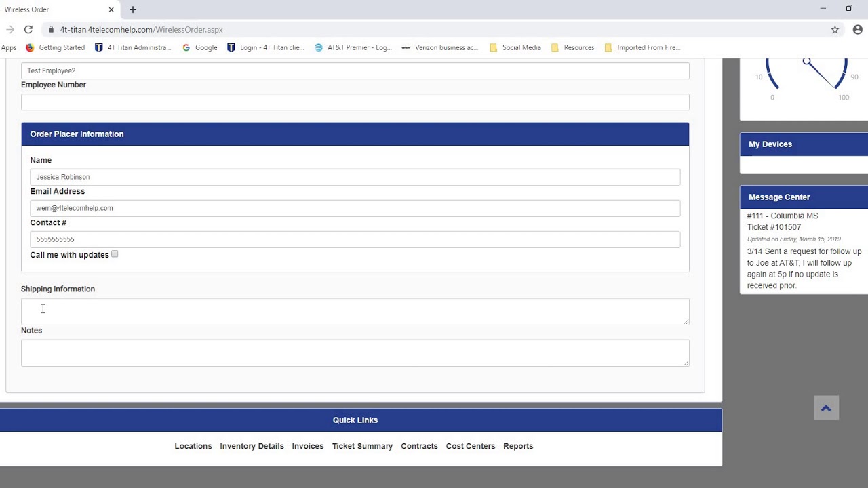Click the Order Placer Information header
868x488 pixels.
point(355,134)
